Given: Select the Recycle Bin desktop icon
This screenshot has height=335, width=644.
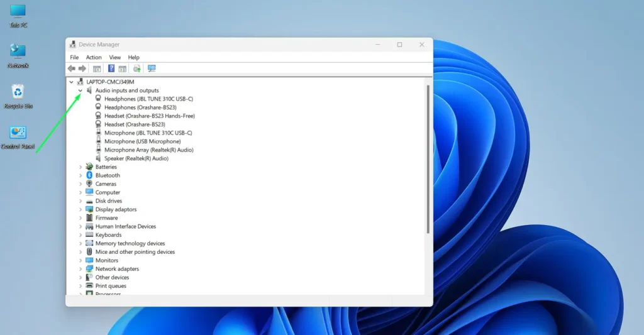Looking at the screenshot, I should 18,96.
